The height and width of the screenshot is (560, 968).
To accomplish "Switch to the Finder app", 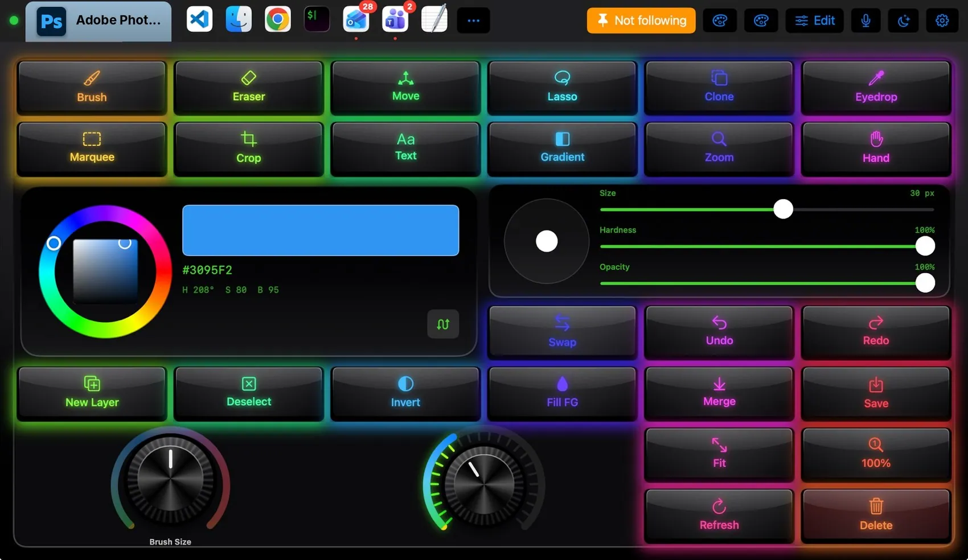I will 239,19.
